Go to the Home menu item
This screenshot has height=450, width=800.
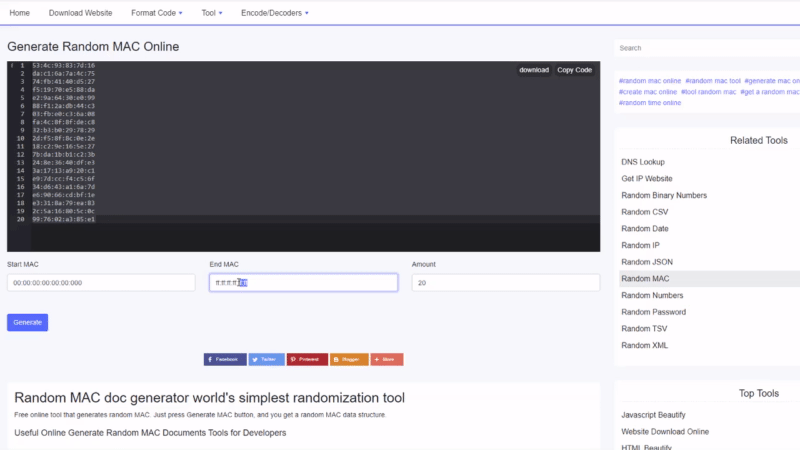point(19,13)
